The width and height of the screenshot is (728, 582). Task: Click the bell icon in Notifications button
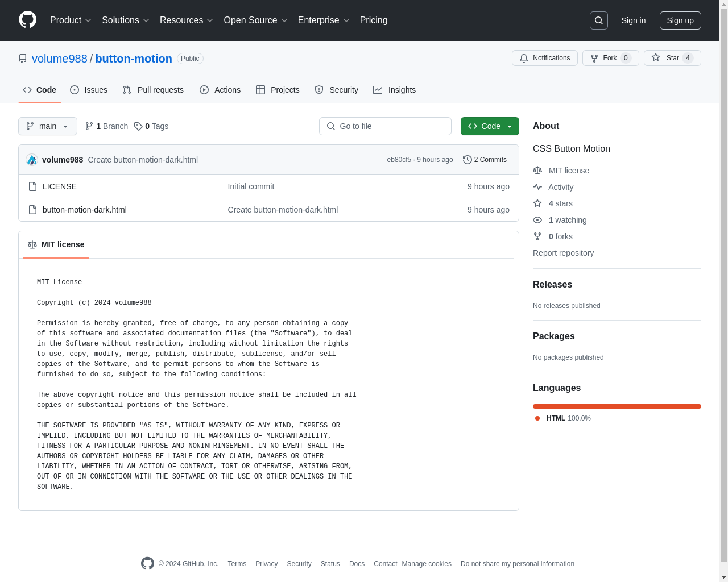pyautogui.click(x=524, y=58)
